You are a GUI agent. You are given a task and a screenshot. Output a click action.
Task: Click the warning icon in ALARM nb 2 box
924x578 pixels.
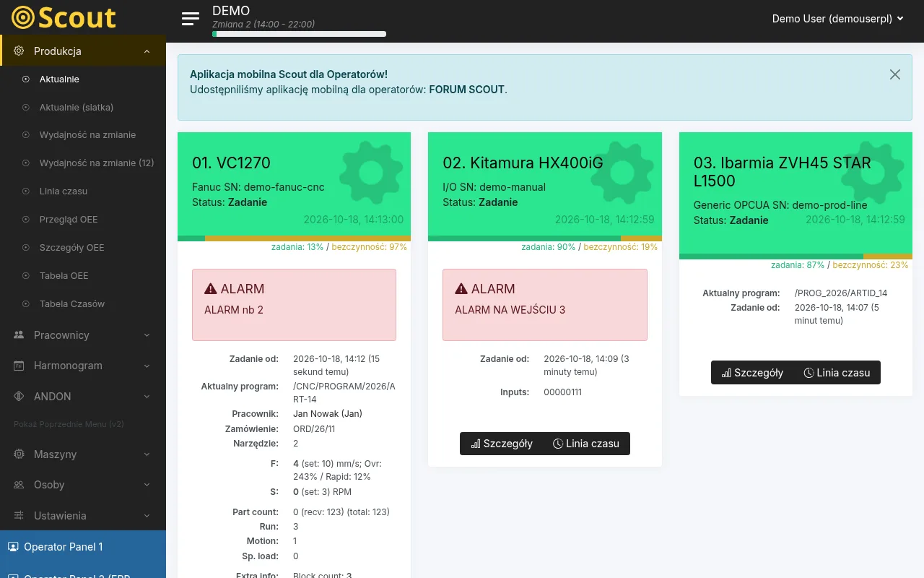(x=211, y=289)
